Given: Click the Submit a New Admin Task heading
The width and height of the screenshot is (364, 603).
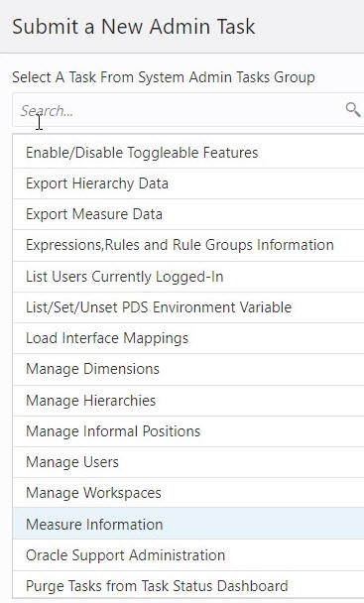Looking at the screenshot, I should (134, 27).
